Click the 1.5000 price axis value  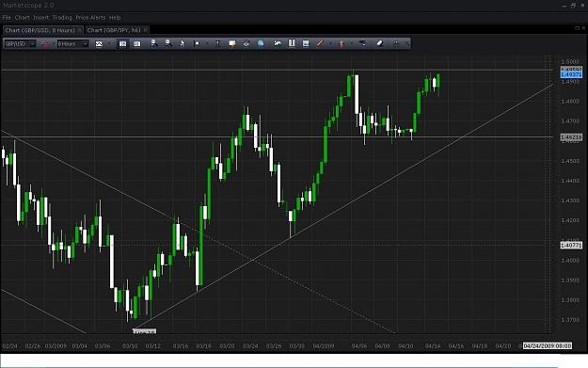click(x=570, y=61)
